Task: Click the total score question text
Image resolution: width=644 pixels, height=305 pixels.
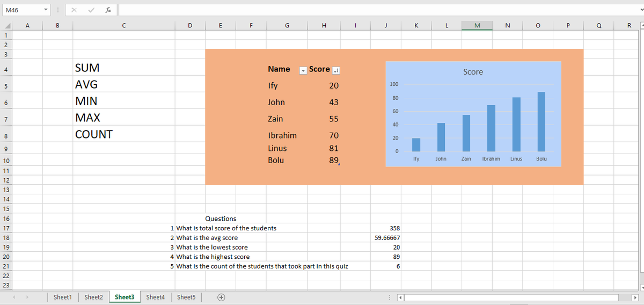Action: (226, 228)
